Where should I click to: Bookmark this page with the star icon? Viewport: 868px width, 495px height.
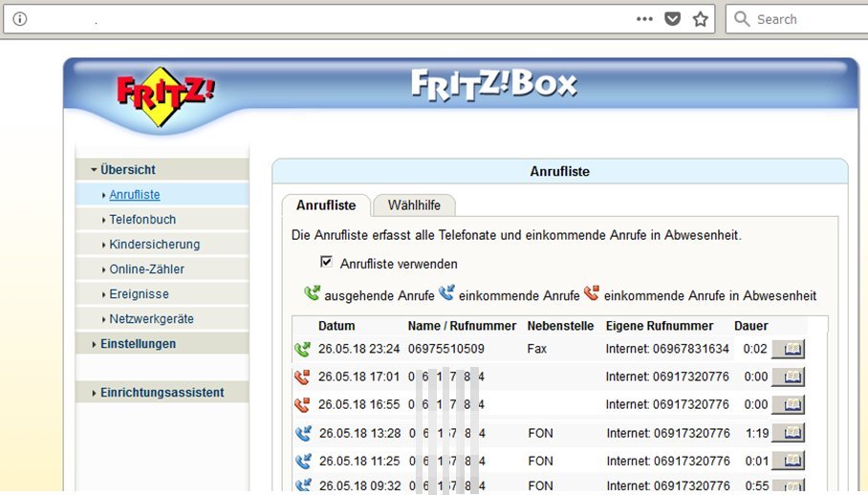[701, 19]
